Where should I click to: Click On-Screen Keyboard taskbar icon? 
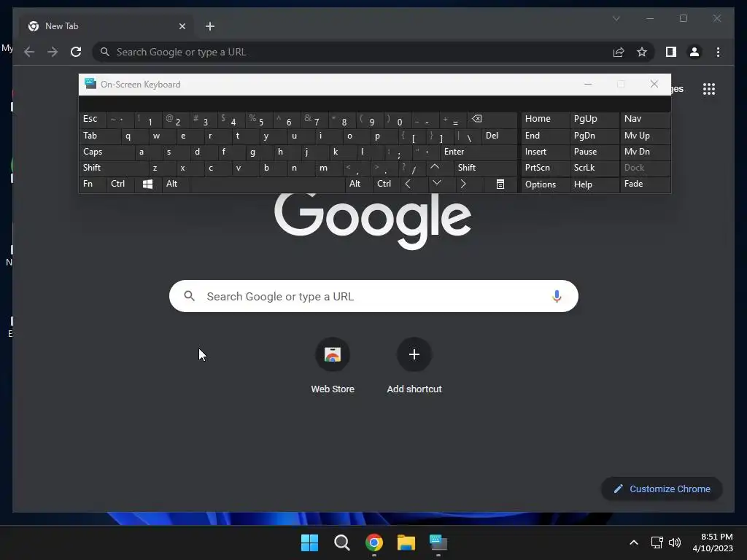coord(438,542)
